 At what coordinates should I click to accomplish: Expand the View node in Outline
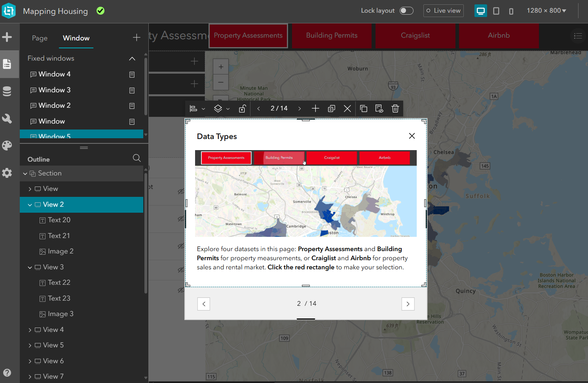[30, 189]
